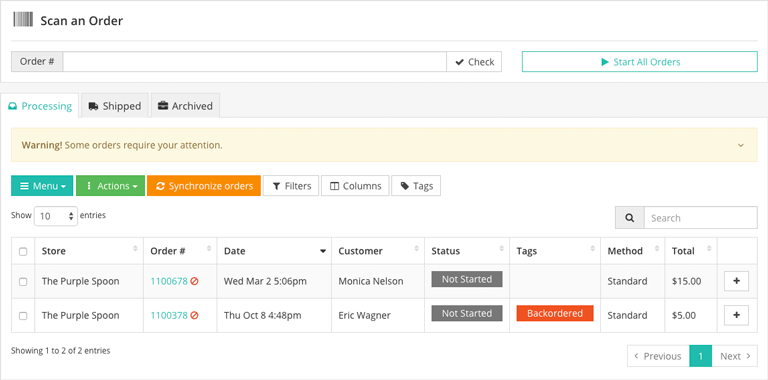This screenshot has width=768, height=380.
Task: Click the barcode icon beside Scan an Order
Action: tap(23, 20)
